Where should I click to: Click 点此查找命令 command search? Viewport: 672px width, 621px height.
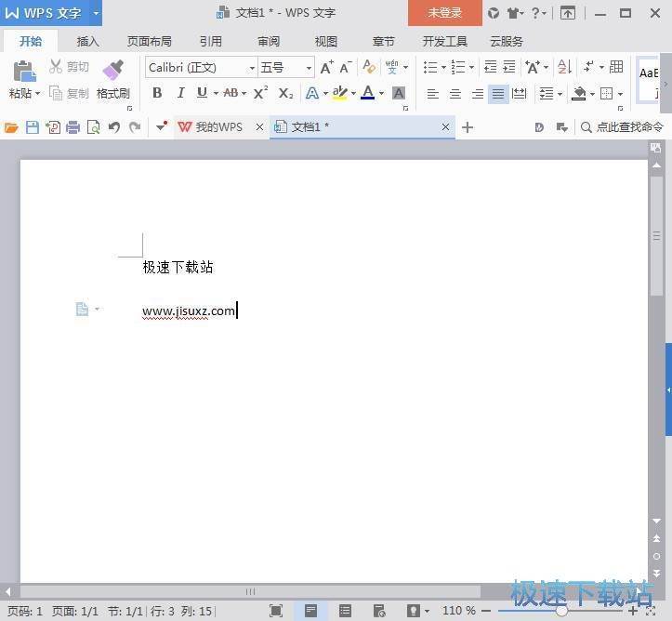coord(623,127)
